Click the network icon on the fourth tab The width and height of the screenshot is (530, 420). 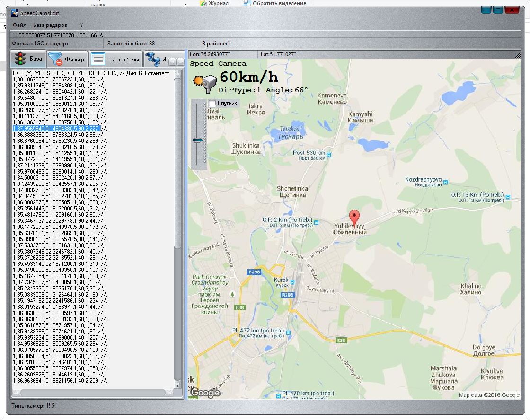point(153,59)
